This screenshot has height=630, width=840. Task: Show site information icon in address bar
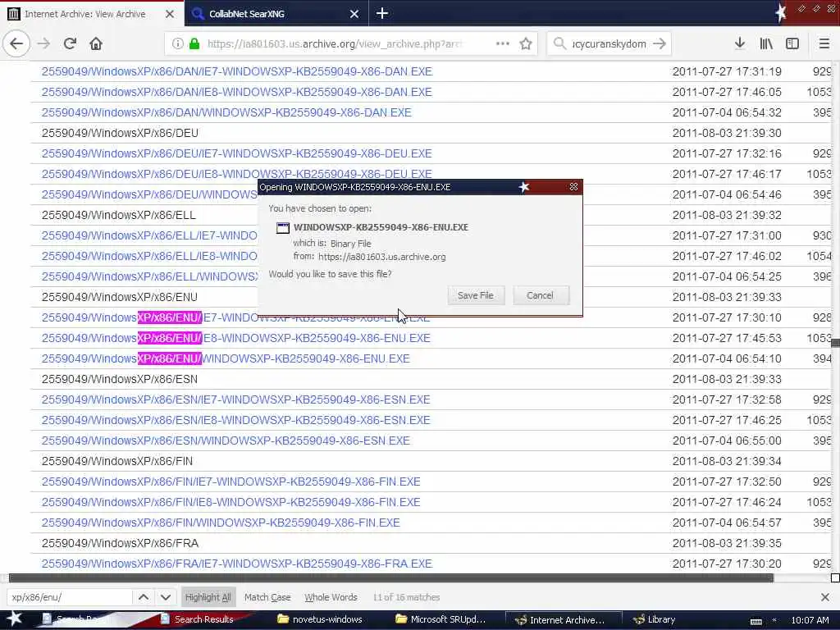pos(177,44)
